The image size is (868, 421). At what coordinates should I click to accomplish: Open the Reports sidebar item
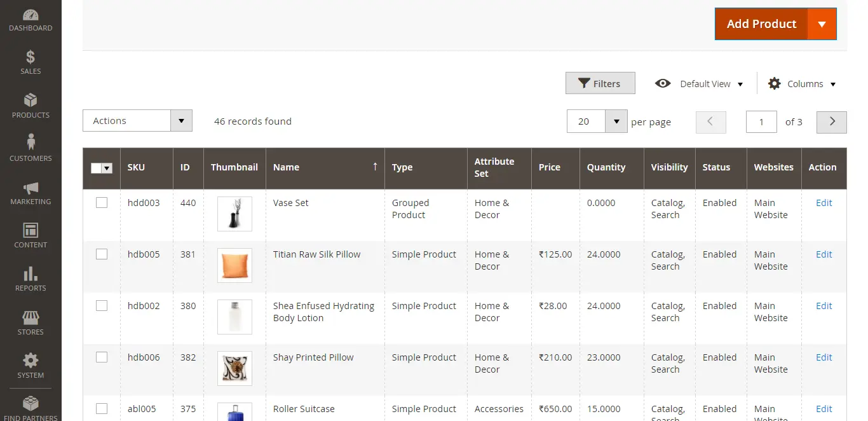pos(31,275)
